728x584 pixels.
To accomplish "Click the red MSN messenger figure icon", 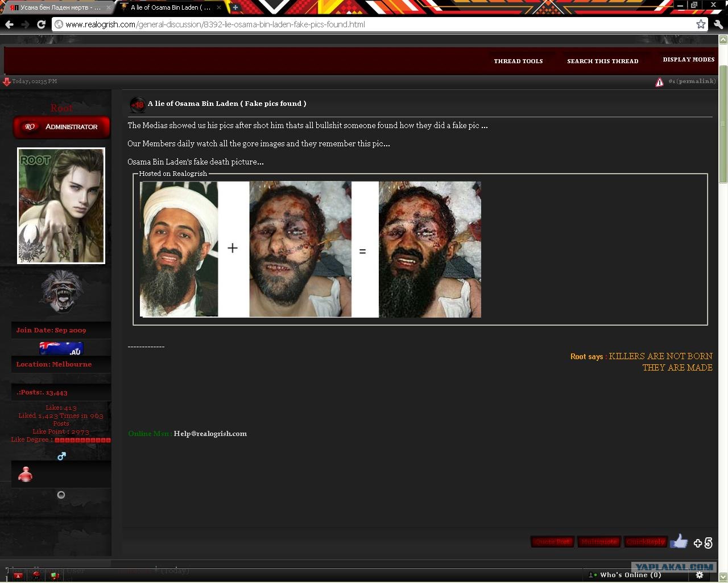I will (25, 474).
